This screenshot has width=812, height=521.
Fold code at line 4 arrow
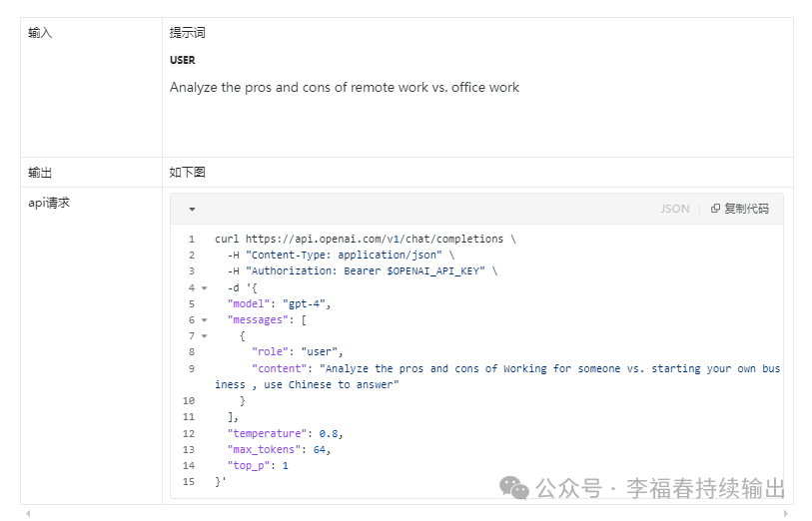(x=204, y=288)
